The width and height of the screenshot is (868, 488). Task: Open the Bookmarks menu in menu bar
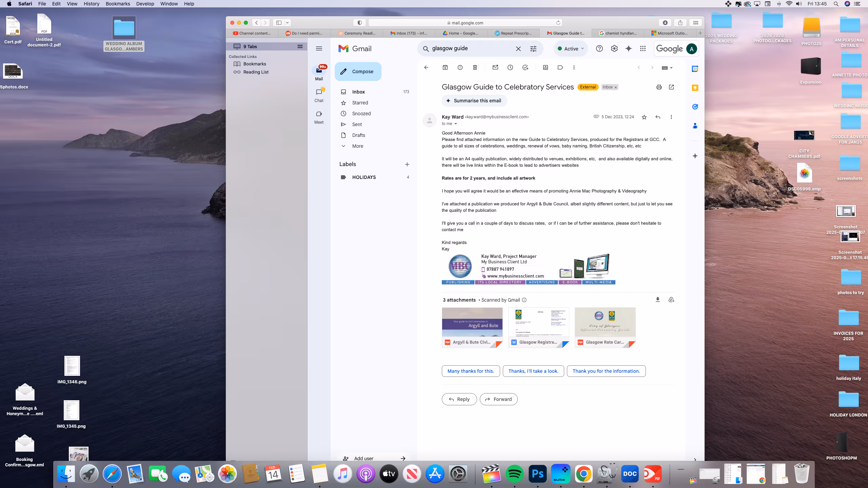tap(118, 4)
